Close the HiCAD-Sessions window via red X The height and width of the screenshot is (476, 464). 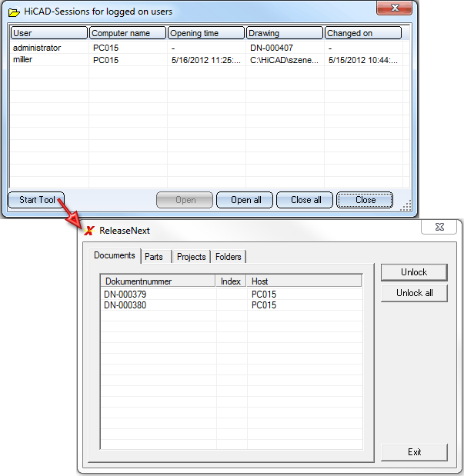[395, 8]
